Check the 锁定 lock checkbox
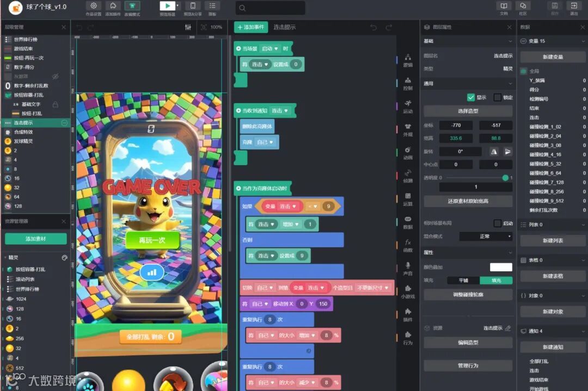 click(497, 97)
